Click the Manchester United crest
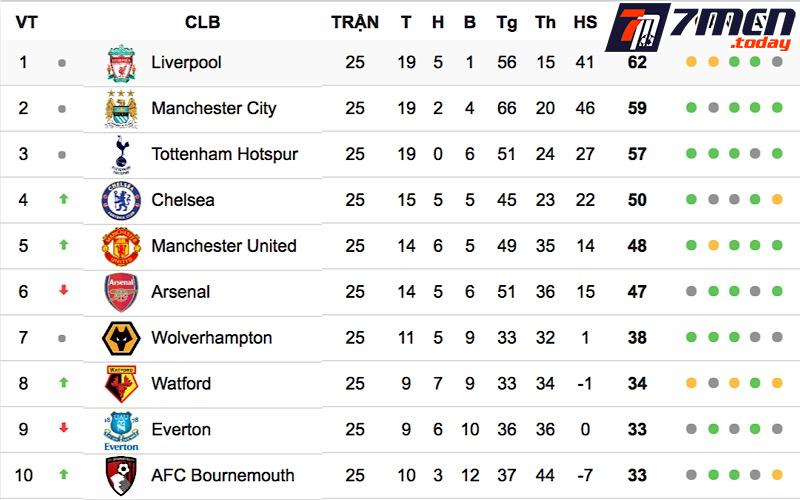Viewport: 800px width, 500px height. (x=121, y=247)
